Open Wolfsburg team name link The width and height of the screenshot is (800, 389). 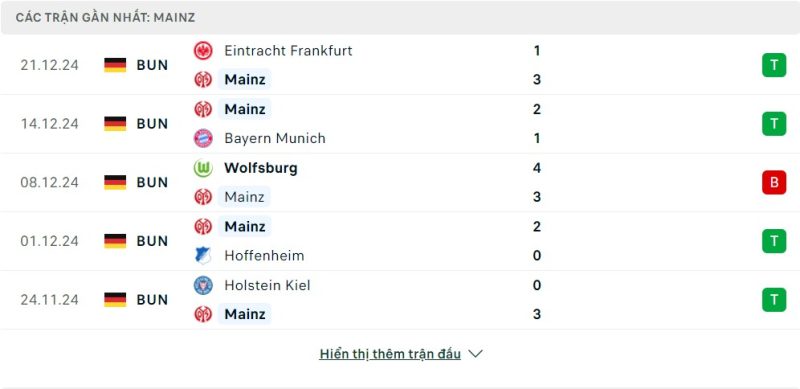[x=261, y=168]
